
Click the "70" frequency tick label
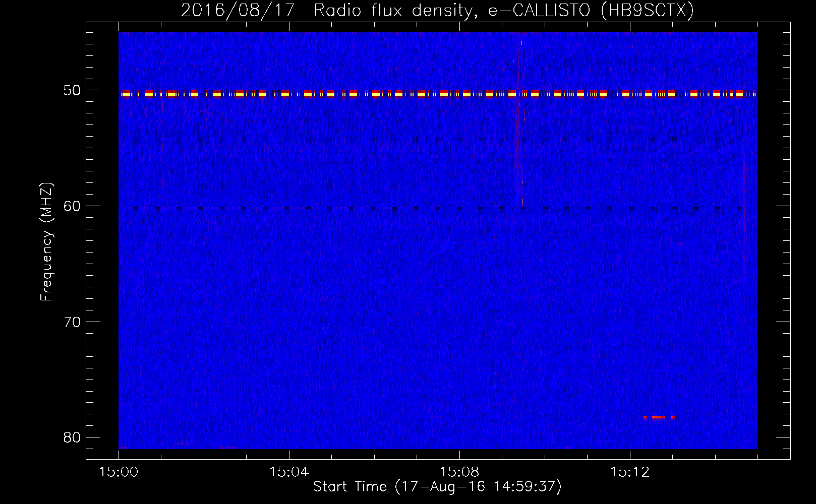(x=72, y=322)
